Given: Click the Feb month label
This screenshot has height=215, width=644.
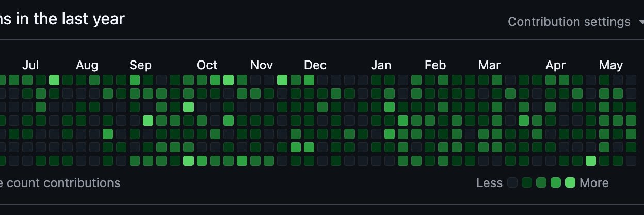Looking at the screenshot, I should point(435,65).
